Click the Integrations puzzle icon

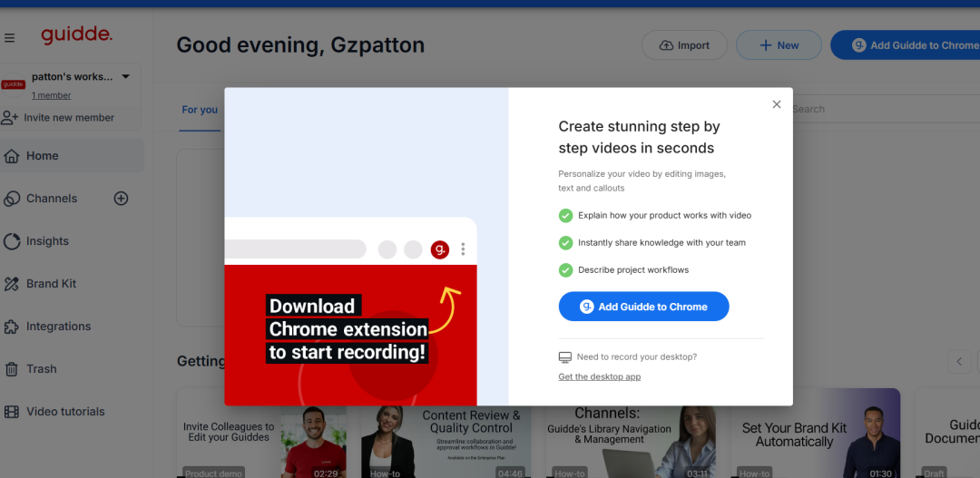pyautogui.click(x=11, y=327)
